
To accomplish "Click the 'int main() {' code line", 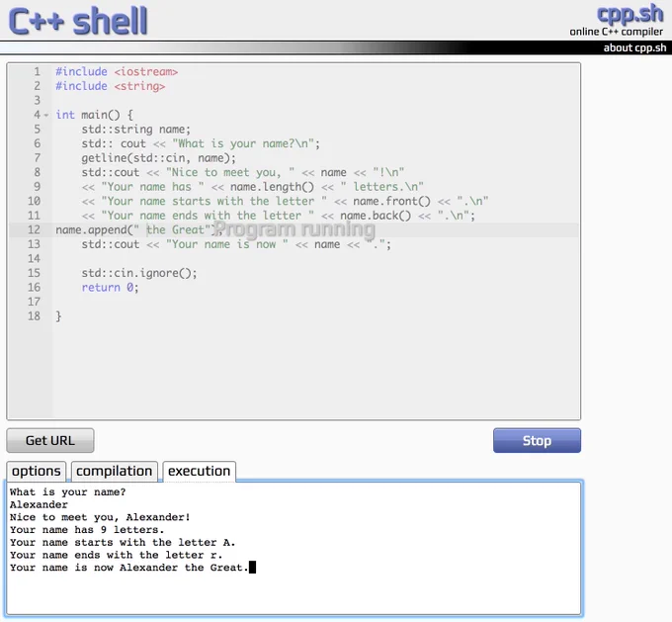I will (94, 115).
